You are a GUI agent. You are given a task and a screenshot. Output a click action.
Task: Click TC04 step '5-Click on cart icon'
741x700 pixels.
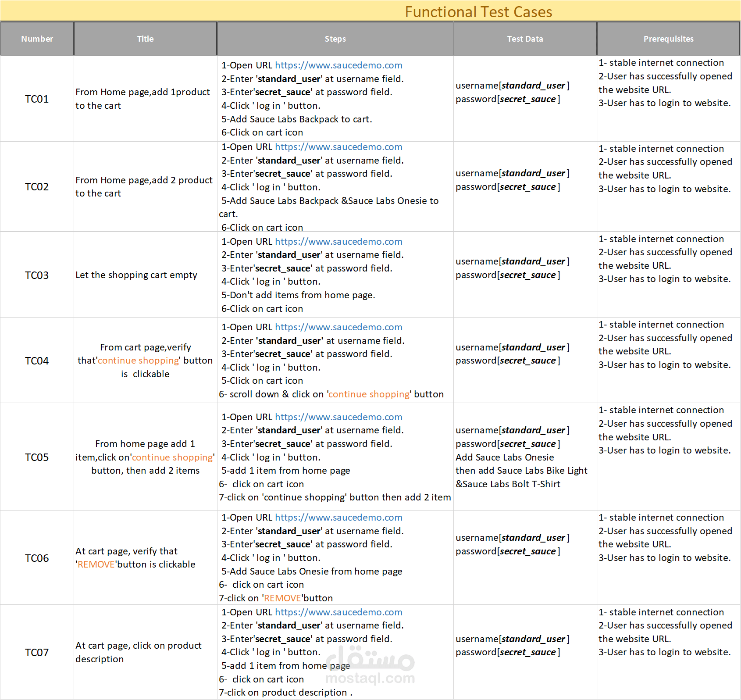[262, 381]
